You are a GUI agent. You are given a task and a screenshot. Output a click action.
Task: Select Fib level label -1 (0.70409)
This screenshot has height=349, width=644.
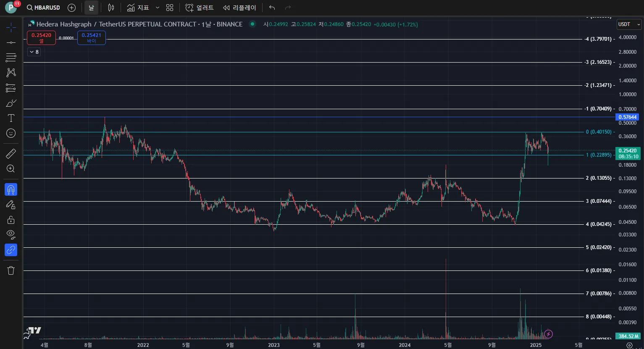tap(598, 109)
